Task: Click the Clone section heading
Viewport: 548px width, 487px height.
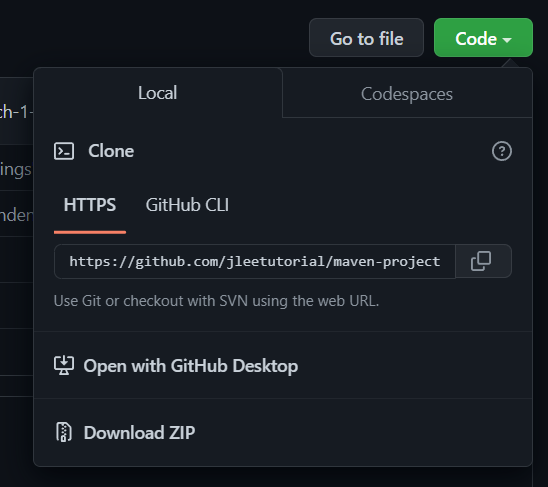Action: [x=111, y=151]
